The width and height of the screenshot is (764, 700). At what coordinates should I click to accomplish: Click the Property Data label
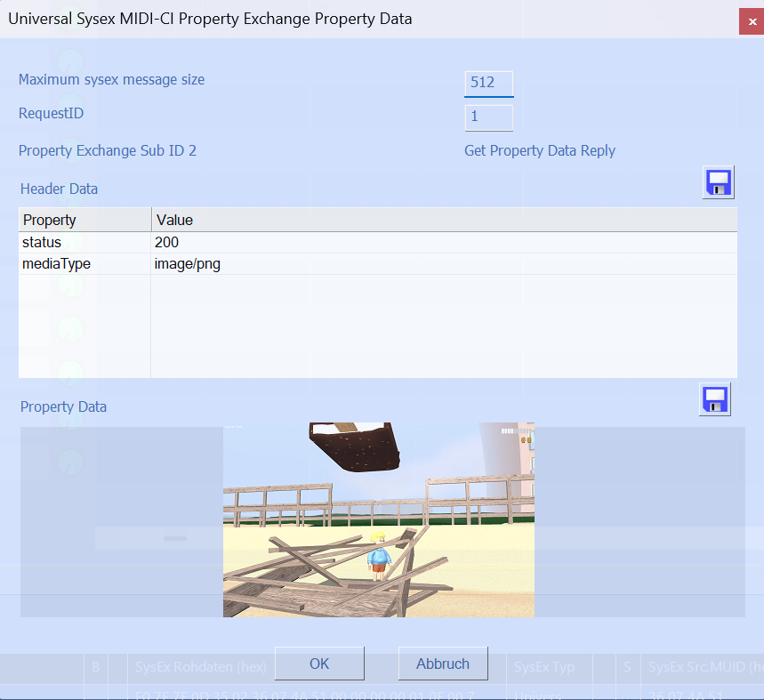pyautogui.click(x=63, y=406)
